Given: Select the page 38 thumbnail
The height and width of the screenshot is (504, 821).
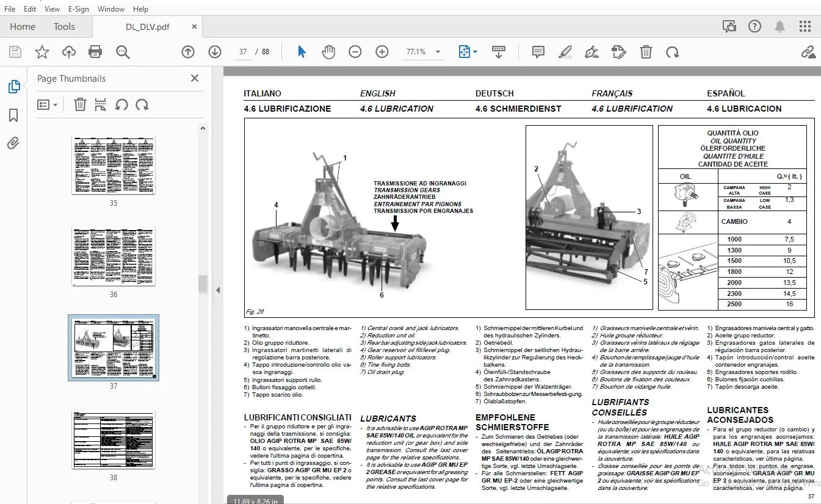Looking at the screenshot, I should [114, 439].
